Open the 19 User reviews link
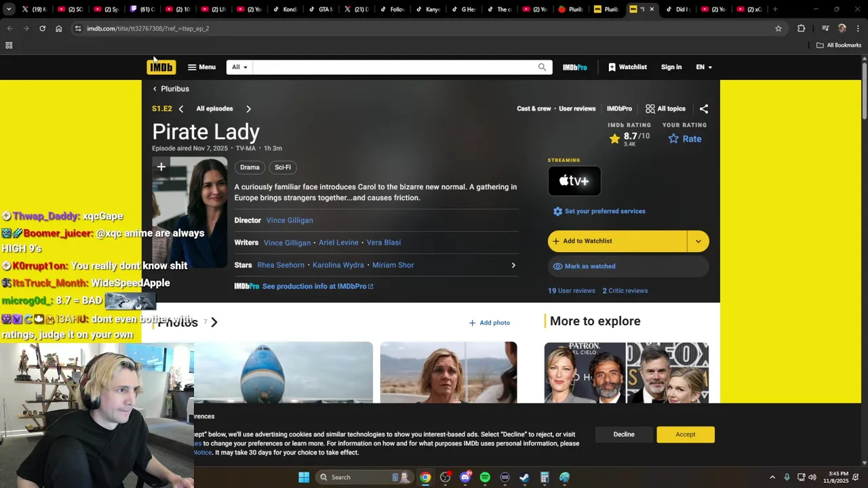 tap(572, 291)
